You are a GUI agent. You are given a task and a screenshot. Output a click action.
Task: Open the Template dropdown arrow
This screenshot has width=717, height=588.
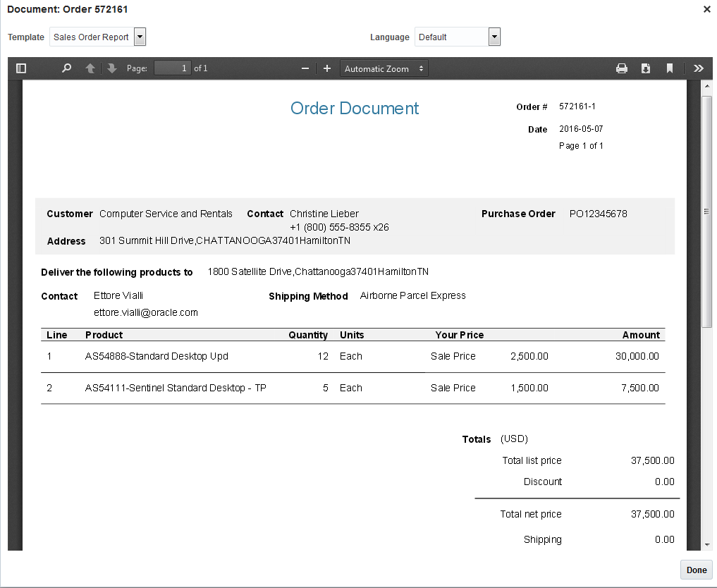[140, 37]
